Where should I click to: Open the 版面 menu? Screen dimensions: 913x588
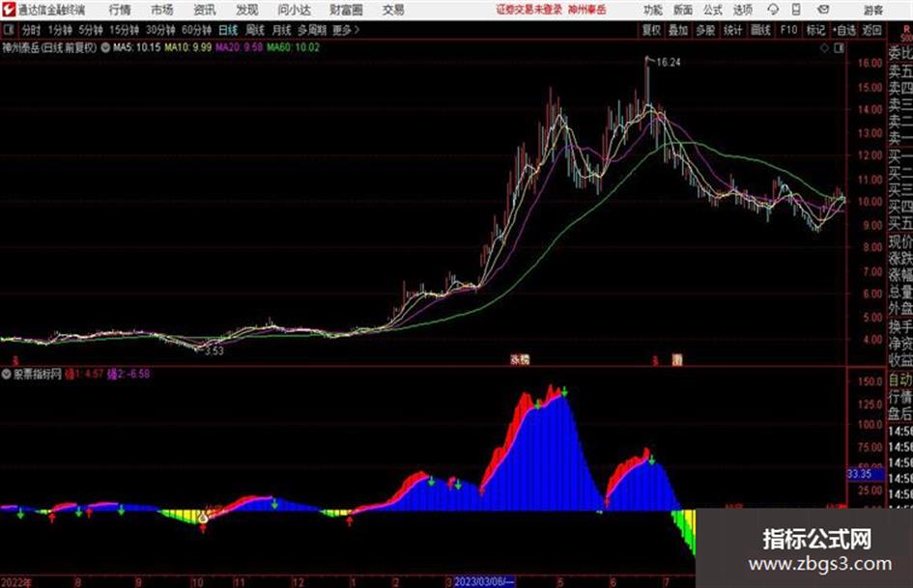pyautogui.click(x=683, y=10)
